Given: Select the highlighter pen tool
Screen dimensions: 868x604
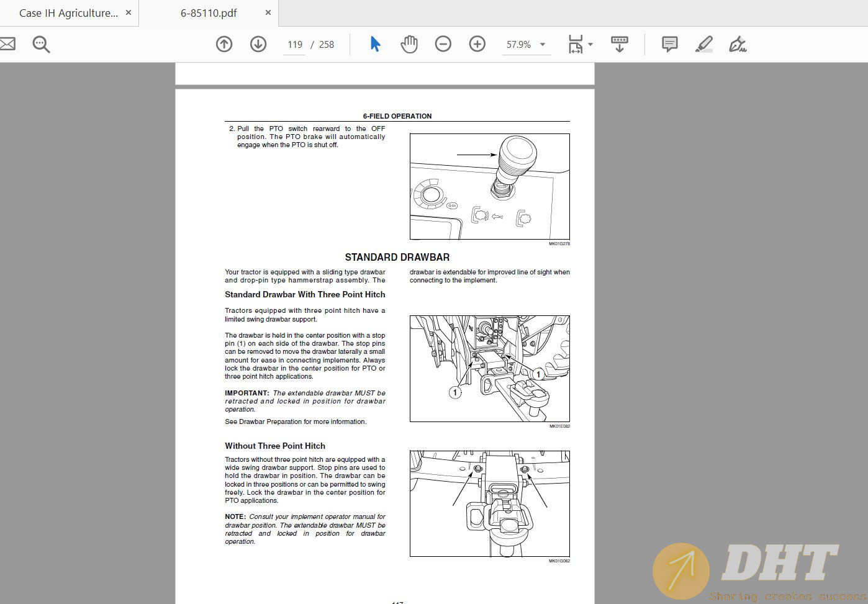Looking at the screenshot, I should [703, 44].
